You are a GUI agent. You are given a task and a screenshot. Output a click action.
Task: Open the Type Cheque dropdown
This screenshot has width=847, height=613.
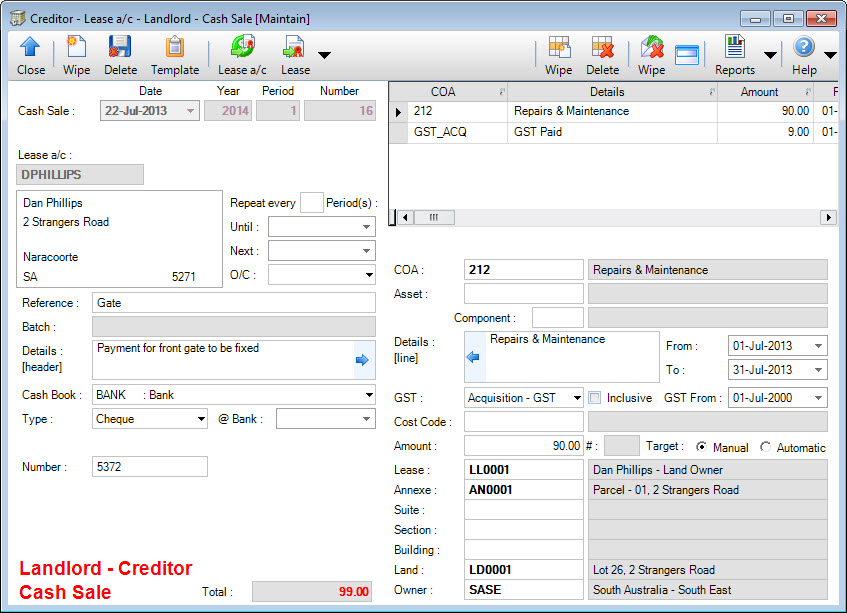pos(201,419)
